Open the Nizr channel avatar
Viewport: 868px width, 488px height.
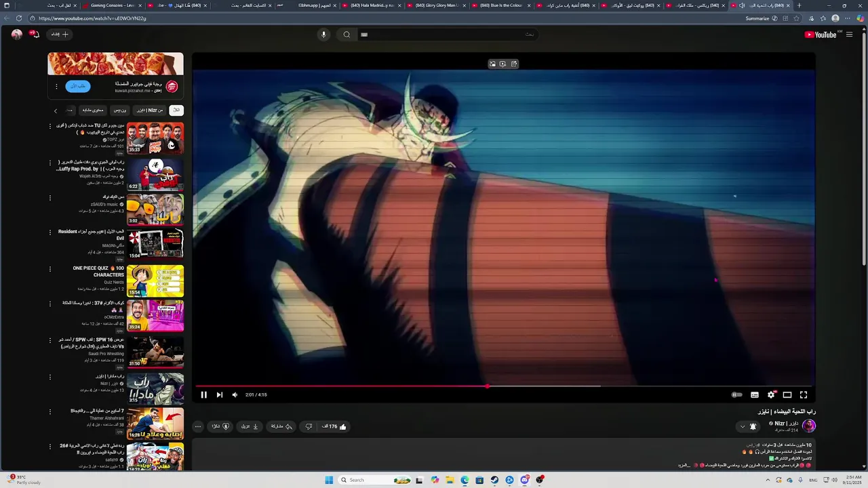(808, 426)
